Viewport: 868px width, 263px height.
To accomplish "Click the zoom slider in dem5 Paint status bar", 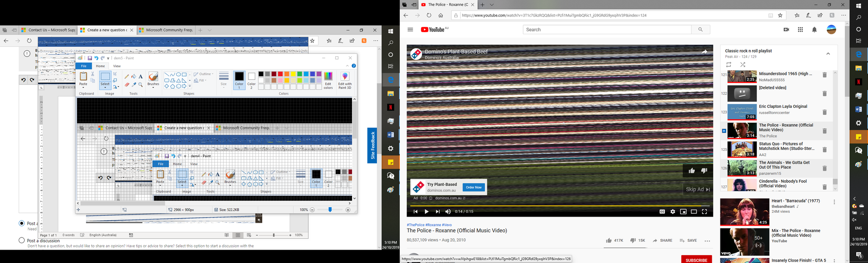I will point(330,210).
